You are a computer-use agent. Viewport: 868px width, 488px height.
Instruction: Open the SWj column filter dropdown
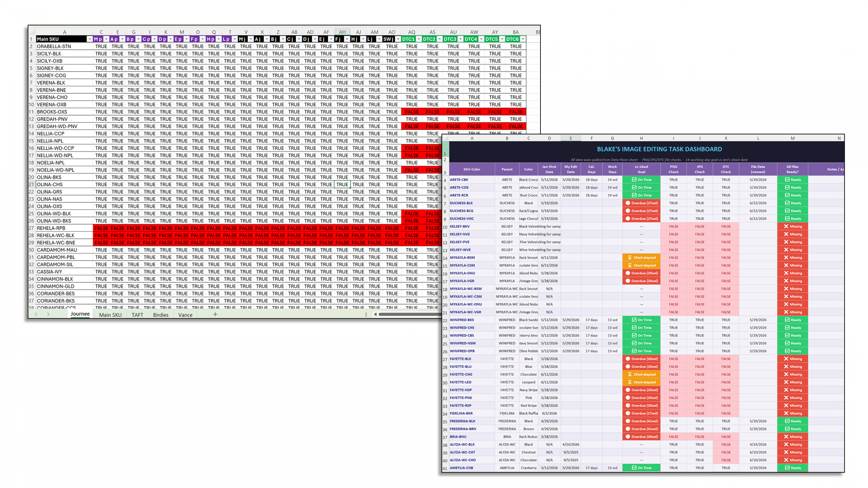398,39
